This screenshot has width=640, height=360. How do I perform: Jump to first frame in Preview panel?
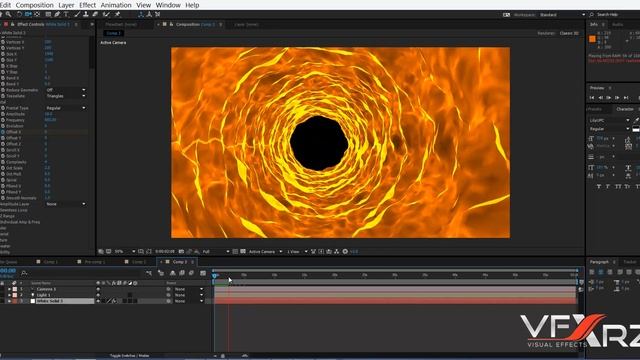click(x=592, y=98)
